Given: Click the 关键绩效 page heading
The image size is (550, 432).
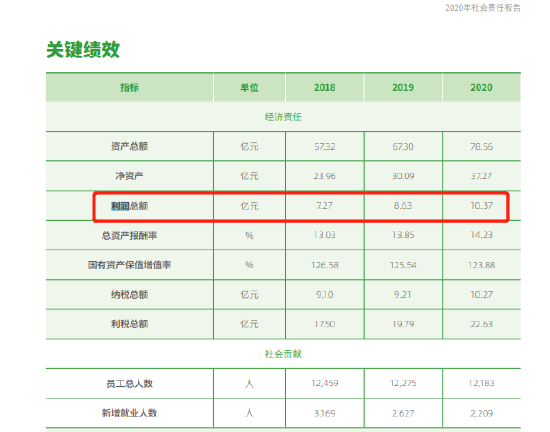Looking at the screenshot, I should coord(83,49).
